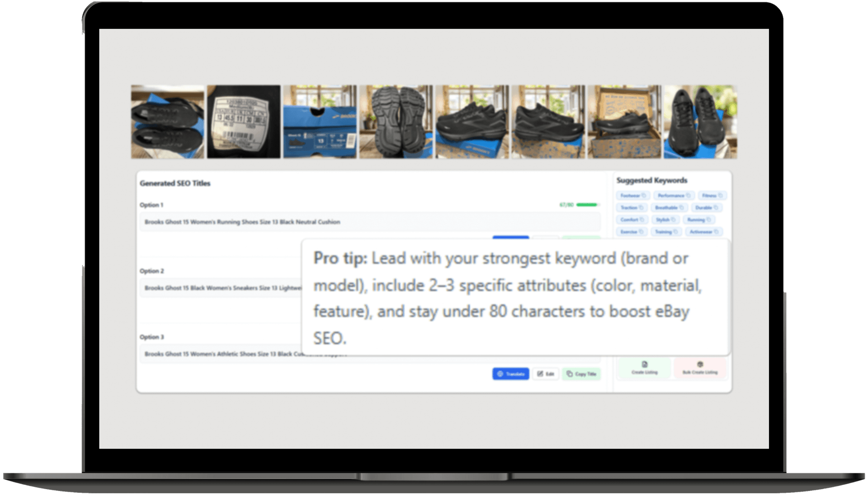Screen dimensions: 868x495
Task: Select the last shoes top-view thumbnail
Action: click(700, 122)
